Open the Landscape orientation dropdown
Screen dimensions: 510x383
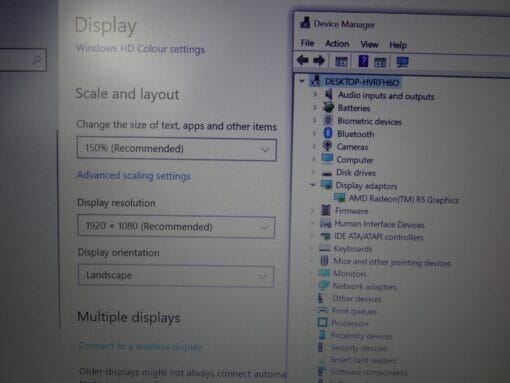[x=176, y=276]
